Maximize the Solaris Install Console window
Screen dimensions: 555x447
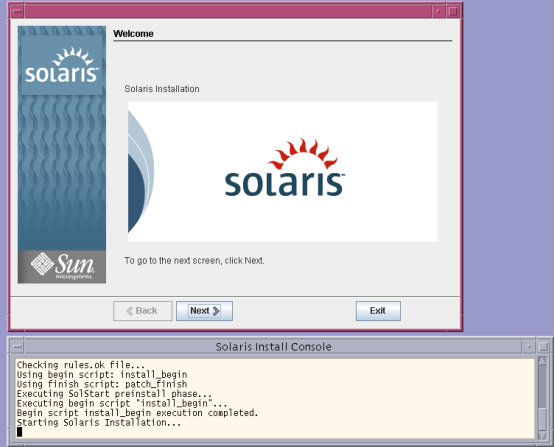coord(543,346)
